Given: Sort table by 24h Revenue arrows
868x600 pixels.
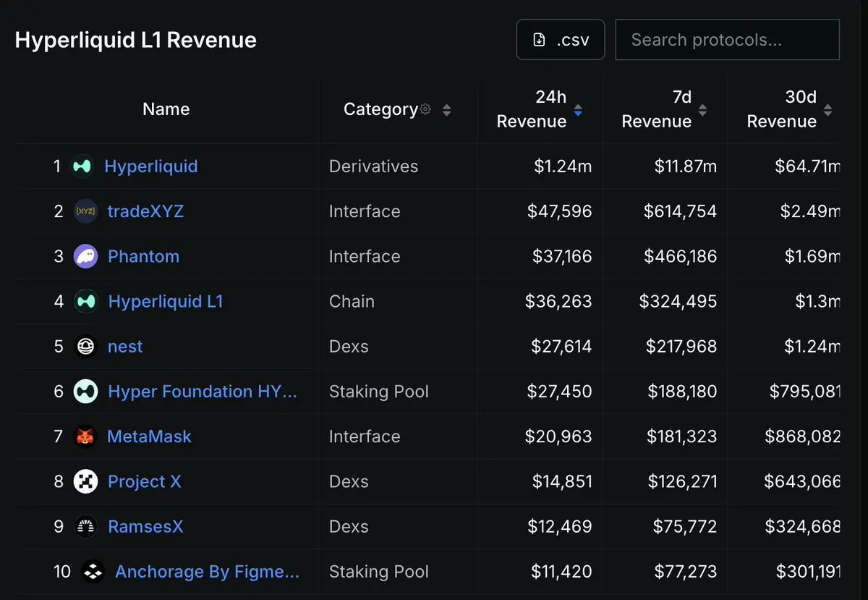Looking at the screenshot, I should [578, 110].
